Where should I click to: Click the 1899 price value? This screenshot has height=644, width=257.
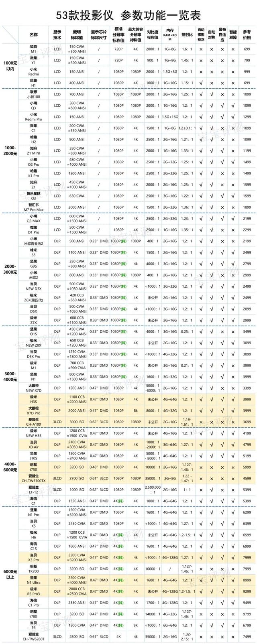click(x=247, y=207)
